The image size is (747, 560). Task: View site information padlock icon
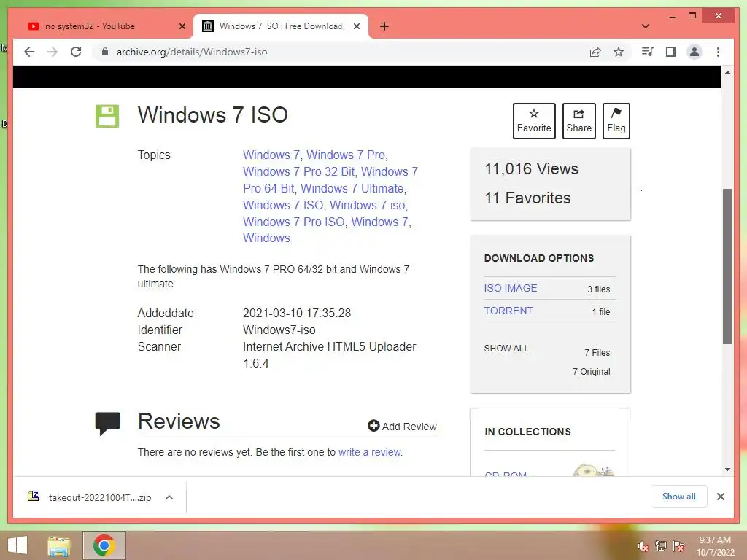point(105,52)
